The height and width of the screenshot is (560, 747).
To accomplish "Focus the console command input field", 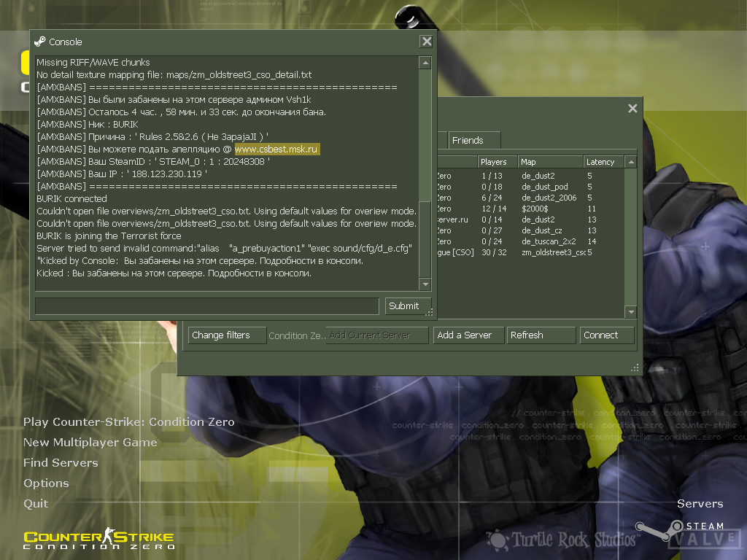I will click(206, 306).
